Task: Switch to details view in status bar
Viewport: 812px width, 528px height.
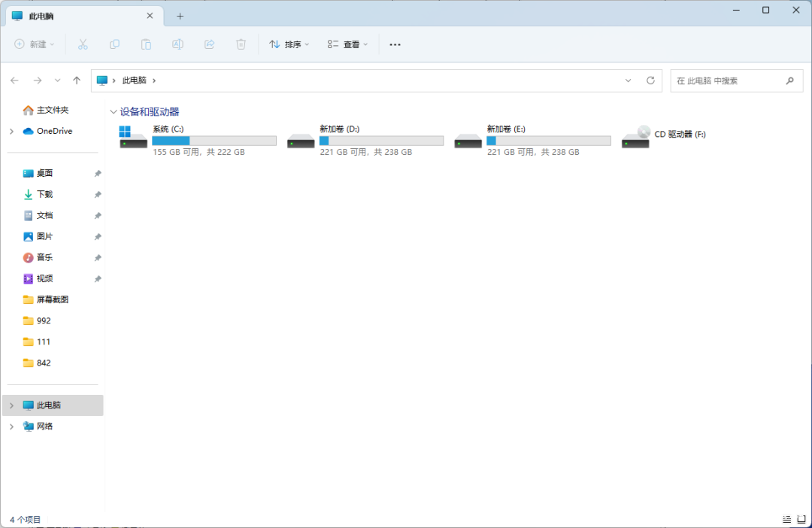Action: coord(786,520)
